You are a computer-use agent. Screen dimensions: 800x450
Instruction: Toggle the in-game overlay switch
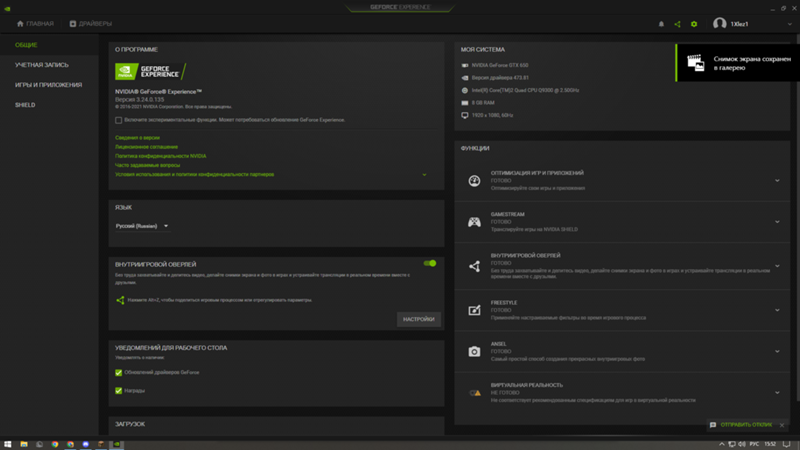point(430,263)
